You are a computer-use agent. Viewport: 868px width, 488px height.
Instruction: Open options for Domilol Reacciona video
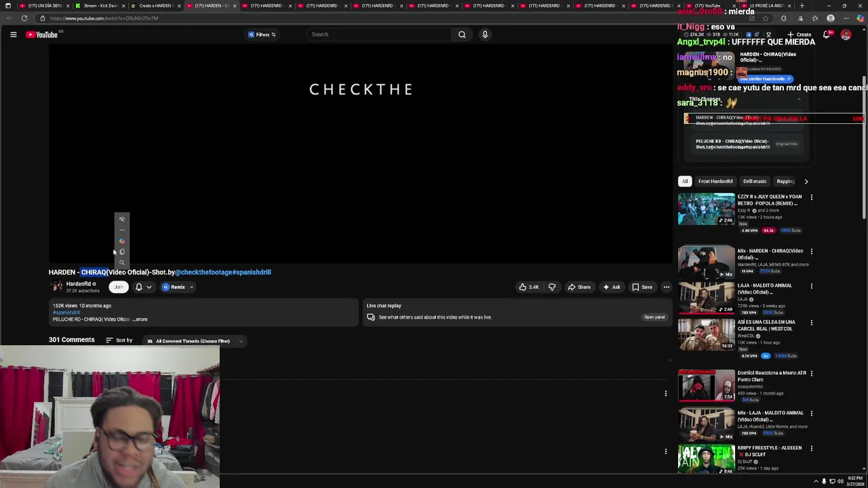point(811,373)
